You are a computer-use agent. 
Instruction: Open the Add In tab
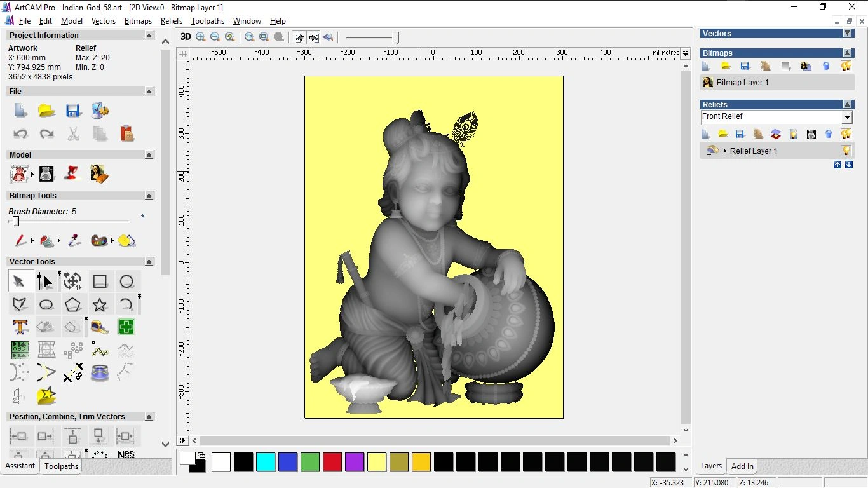pyautogui.click(x=742, y=466)
